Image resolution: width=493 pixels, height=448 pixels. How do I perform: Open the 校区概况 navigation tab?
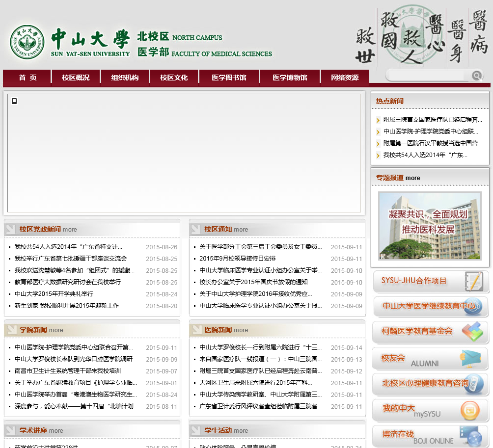point(76,78)
